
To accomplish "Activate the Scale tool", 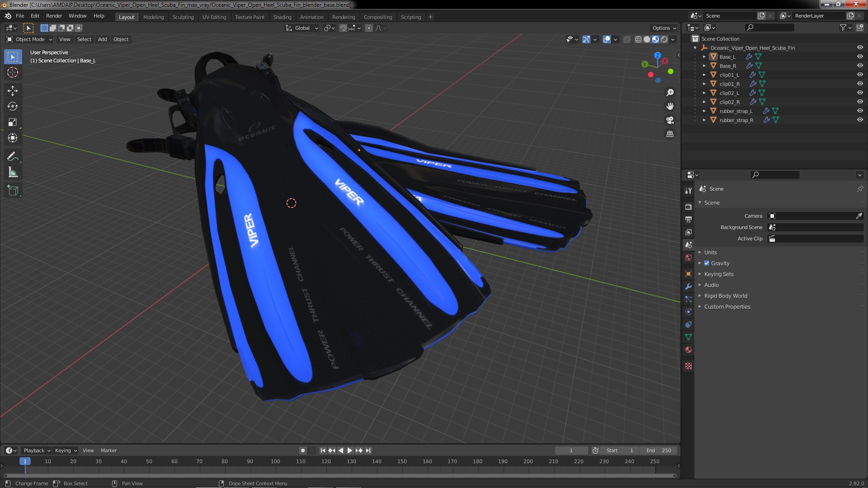I will (x=13, y=122).
